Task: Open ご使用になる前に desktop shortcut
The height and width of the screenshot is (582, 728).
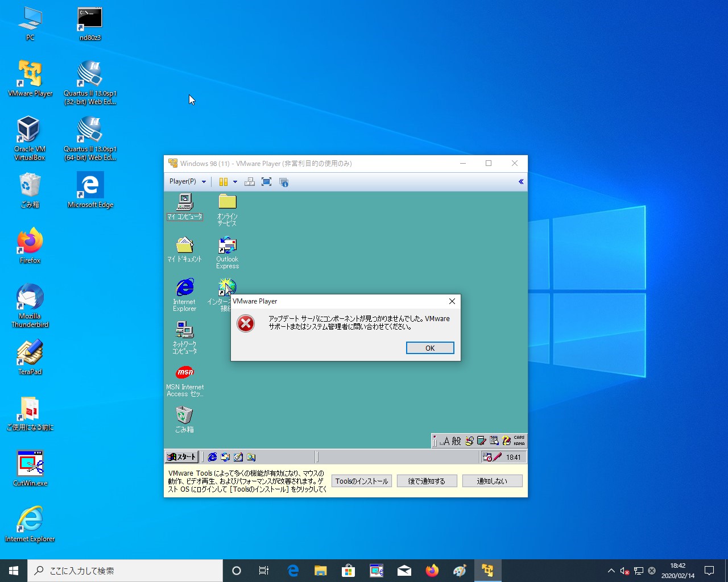Action: pyautogui.click(x=30, y=413)
